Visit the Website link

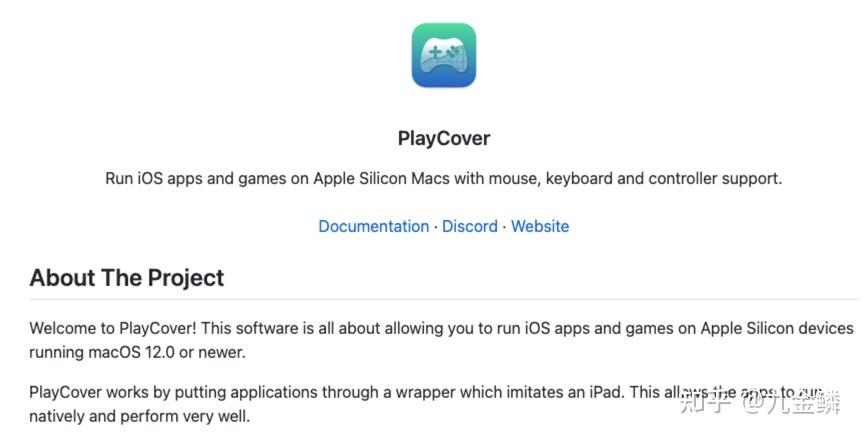pos(540,226)
